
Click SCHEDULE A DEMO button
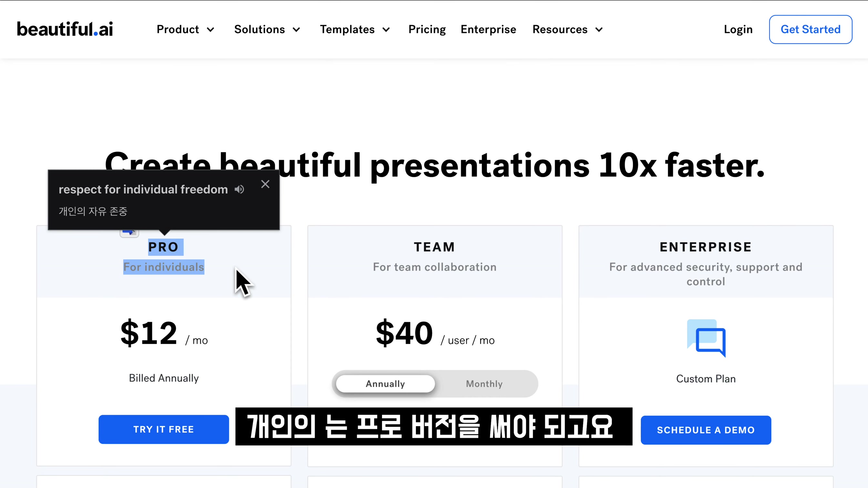coord(706,430)
